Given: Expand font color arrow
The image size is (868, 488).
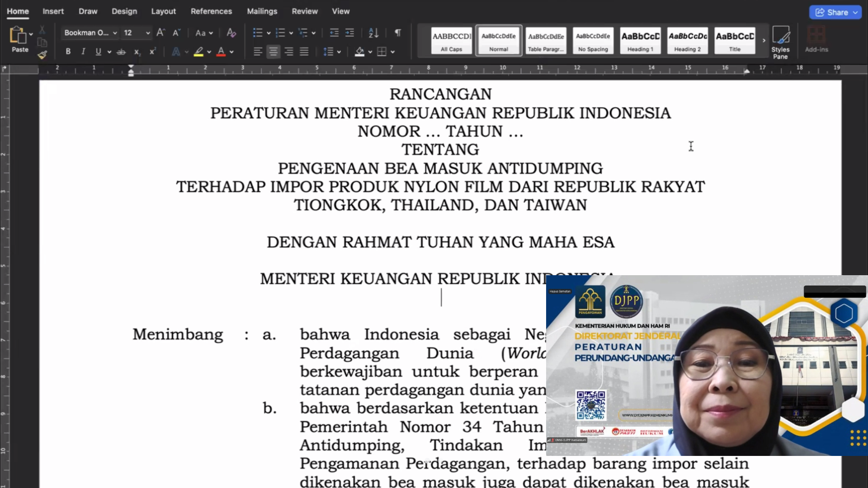Looking at the screenshot, I should (231, 52).
